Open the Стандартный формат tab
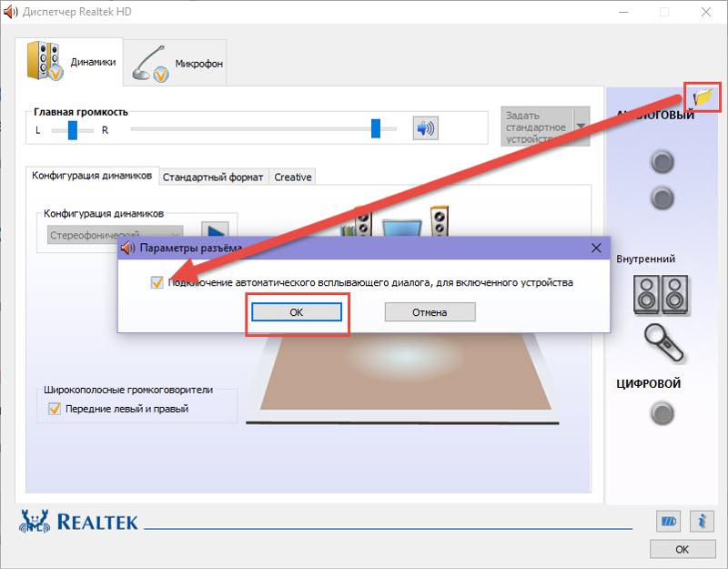Image resolution: width=728 pixels, height=569 pixels. [213, 177]
